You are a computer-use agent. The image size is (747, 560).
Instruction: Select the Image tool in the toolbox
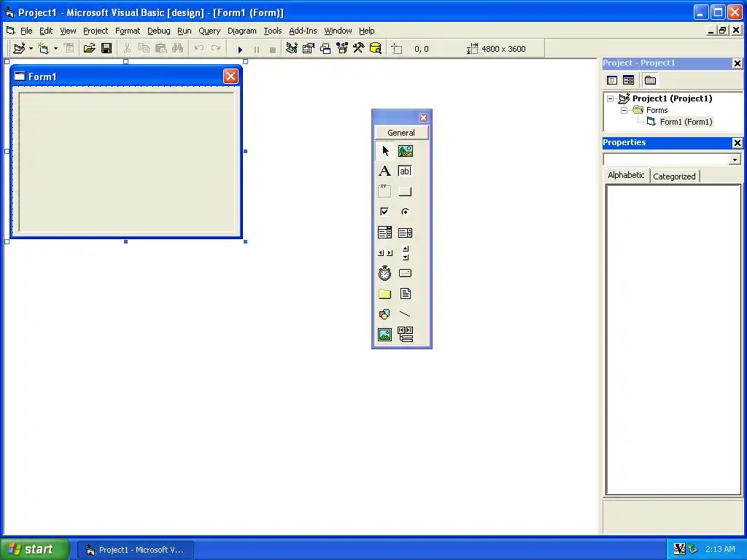[x=385, y=334]
